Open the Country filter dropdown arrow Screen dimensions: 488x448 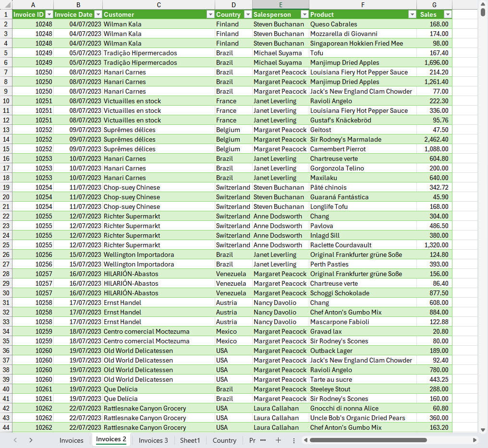tap(247, 14)
